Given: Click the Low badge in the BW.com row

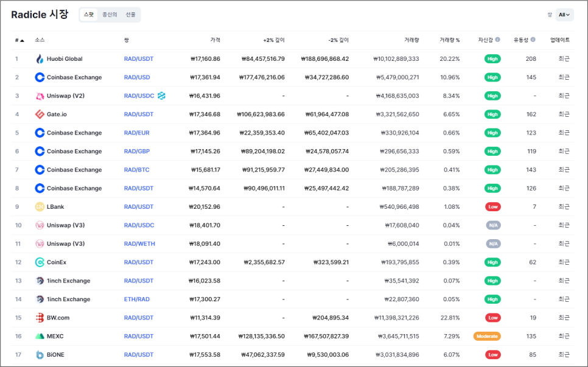Looking at the screenshot, I should click(x=493, y=318).
